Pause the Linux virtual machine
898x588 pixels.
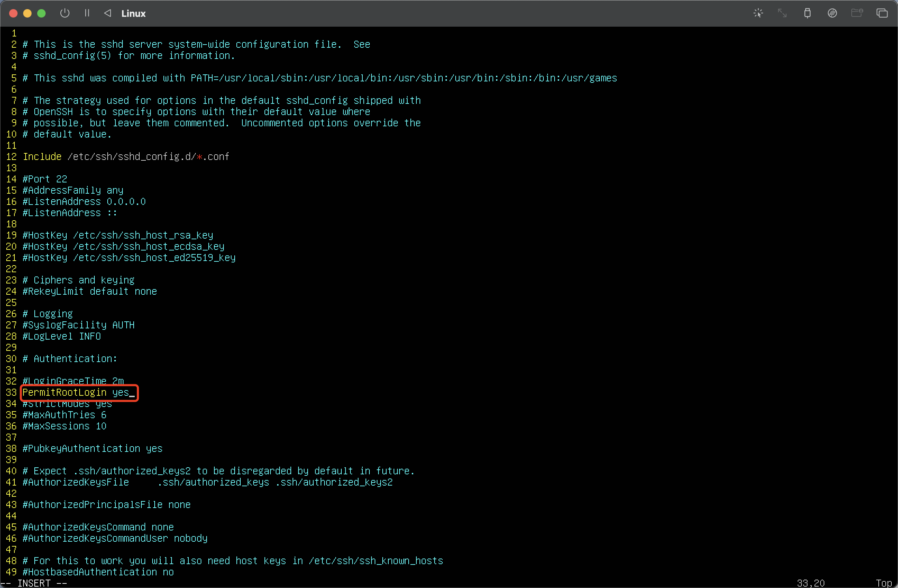coord(87,13)
